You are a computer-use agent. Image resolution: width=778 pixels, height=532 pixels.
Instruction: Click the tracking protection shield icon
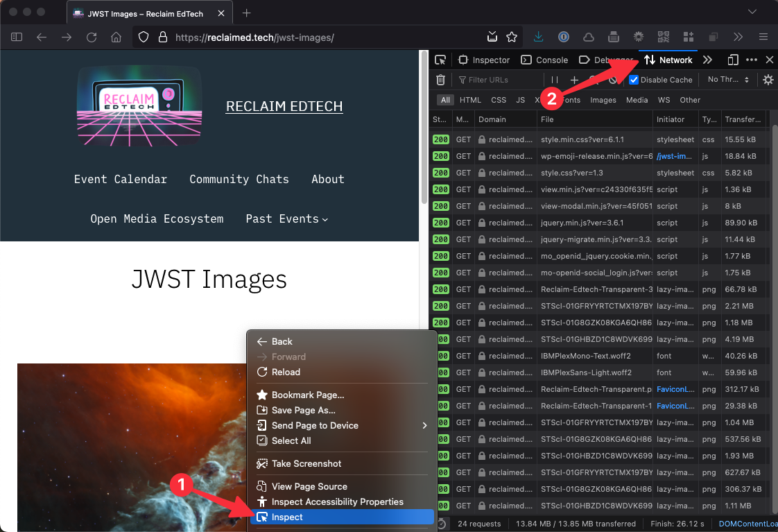pyautogui.click(x=144, y=37)
